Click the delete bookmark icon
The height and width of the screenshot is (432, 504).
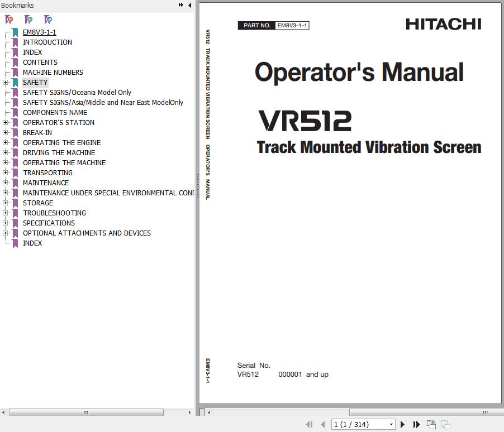pos(9,20)
